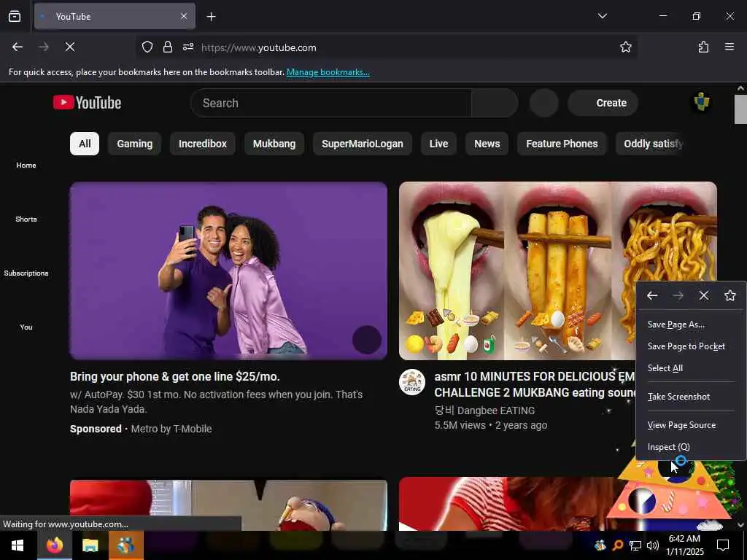Select the Mukbang filter chip
This screenshot has width=747, height=560.
[x=274, y=144]
